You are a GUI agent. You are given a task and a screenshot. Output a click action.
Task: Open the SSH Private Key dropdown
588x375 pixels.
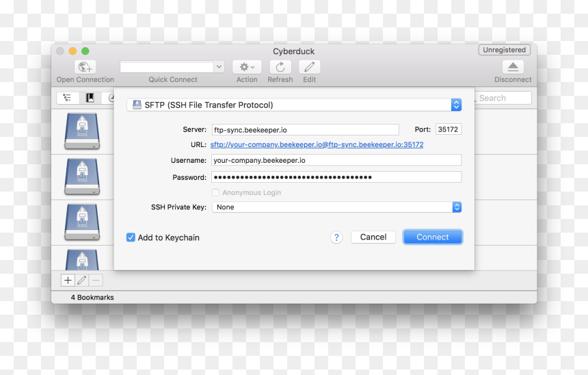(336, 207)
